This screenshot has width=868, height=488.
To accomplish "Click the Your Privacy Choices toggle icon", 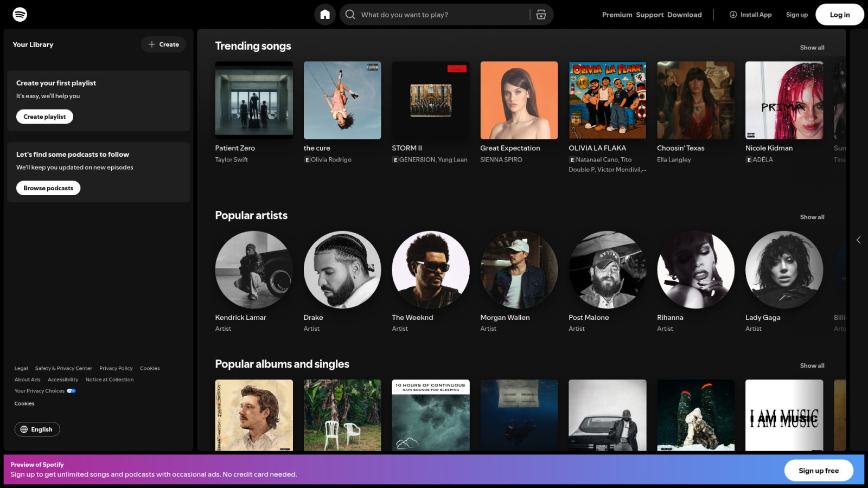I will [x=71, y=391].
